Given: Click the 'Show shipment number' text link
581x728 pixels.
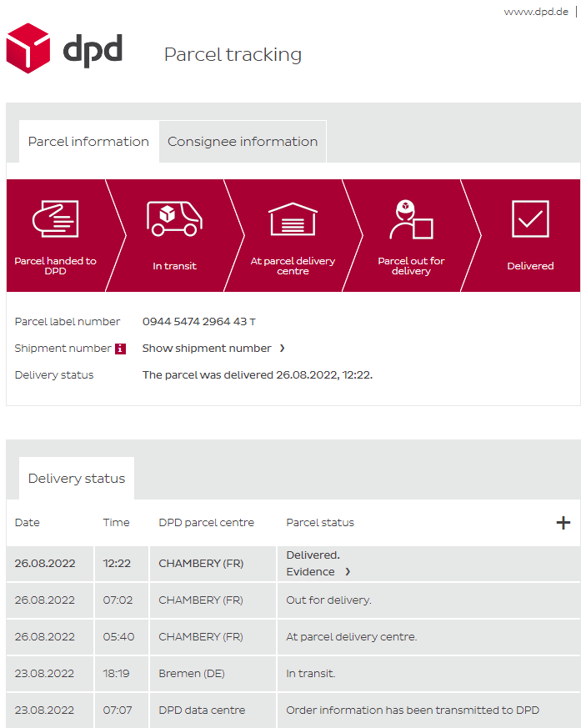Looking at the screenshot, I should pyautogui.click(x=207, y=349).
